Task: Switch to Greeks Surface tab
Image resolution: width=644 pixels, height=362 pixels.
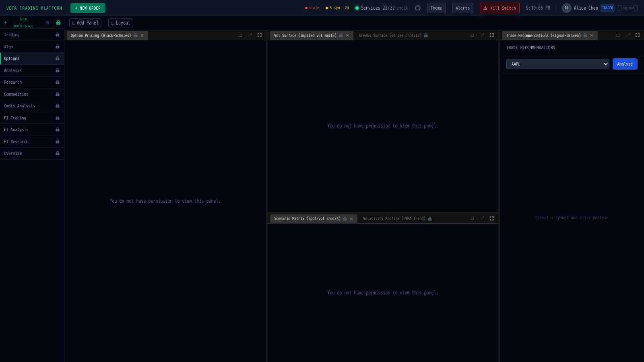Action: point(390,35)
